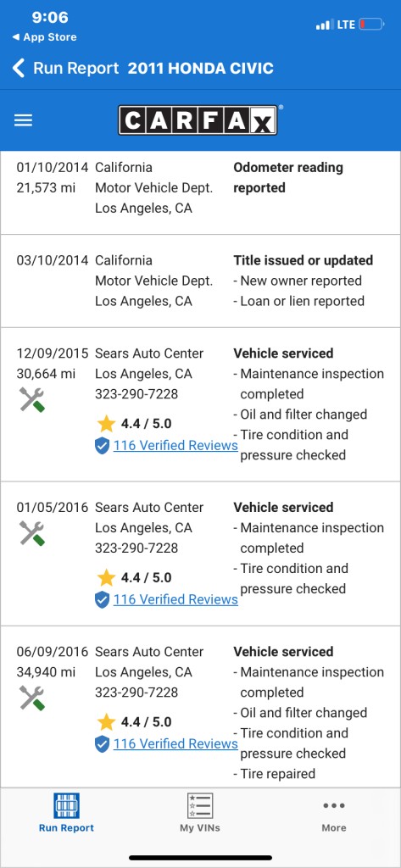This screenshot has height=868, width=401.
Task: Tap the verified shield icon in the 01/05/2016 entry
Action: (x=102, y=599)
